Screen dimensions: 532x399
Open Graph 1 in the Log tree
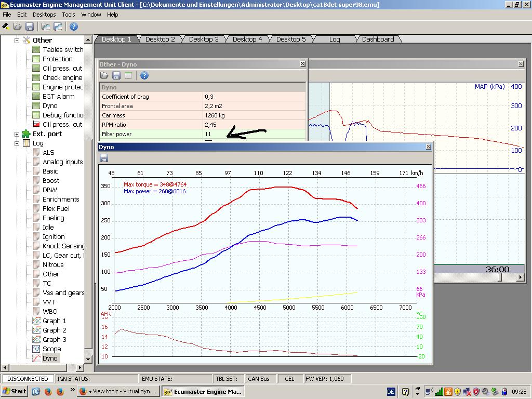[54, 321]
